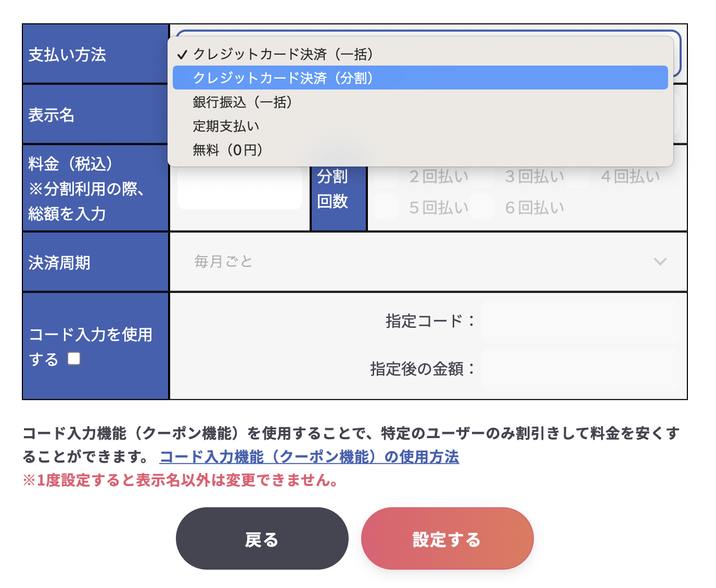The image size is (716, 588).
Task: Select 定期支払い in the dropdown list
Action: [226, 126]
